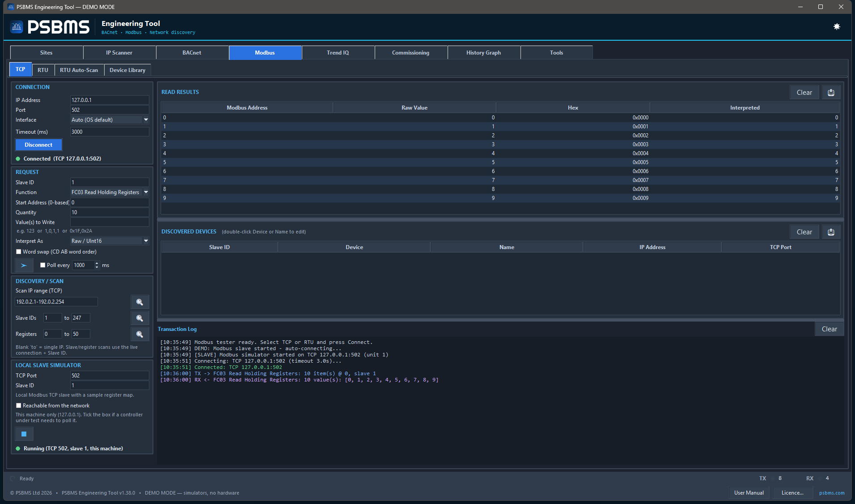Click the Disconnect button
The width and height of the screenshot is (855, 504).
pos(38,145)
